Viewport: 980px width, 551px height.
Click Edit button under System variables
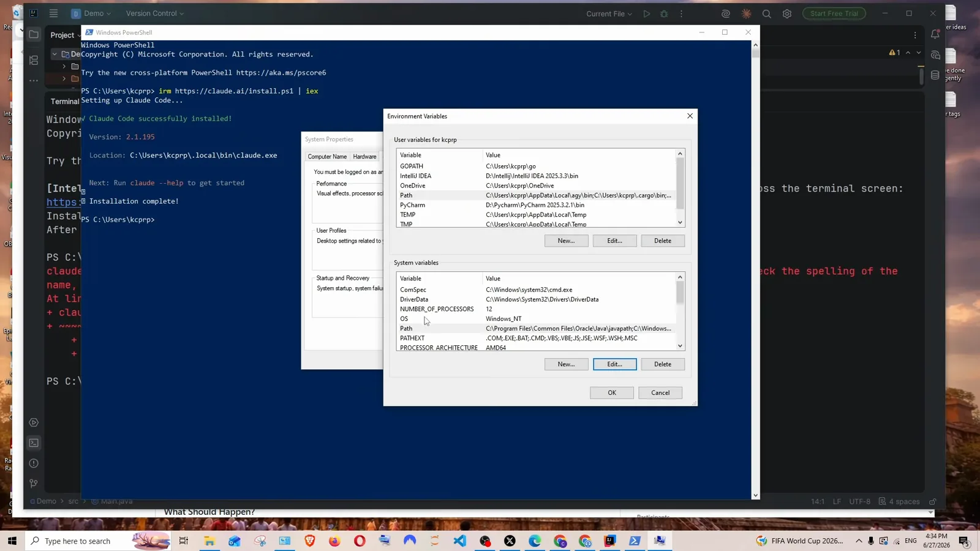(614, 364)
